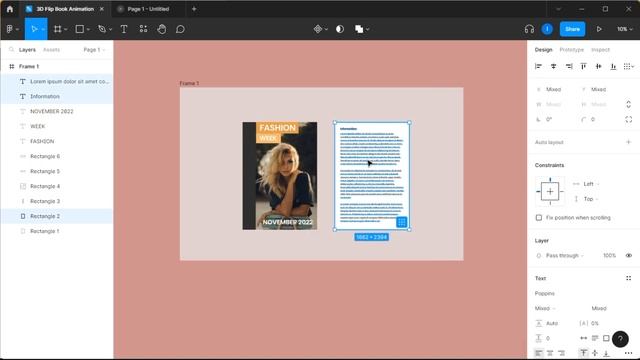Align vertical centers
This screenshot has height=360, width=640.
pos(598,66)
